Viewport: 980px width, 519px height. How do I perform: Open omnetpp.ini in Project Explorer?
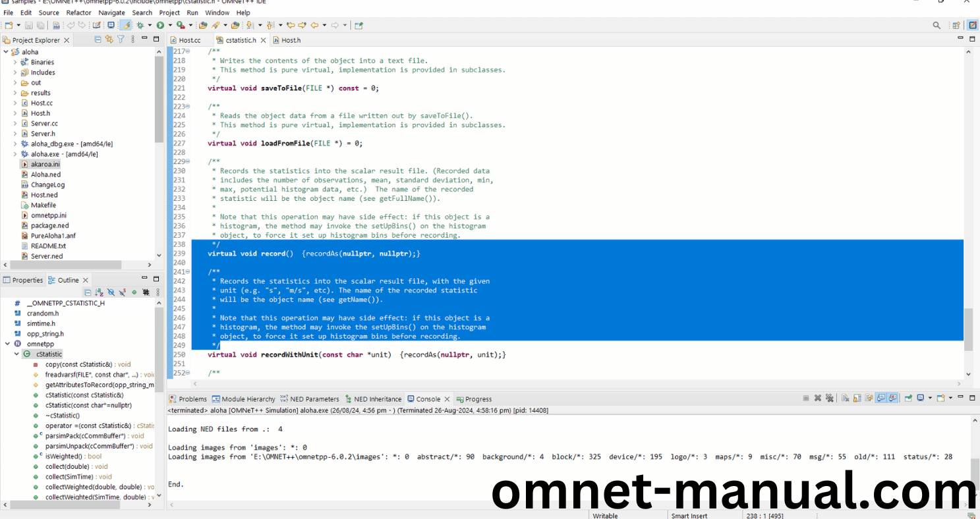pyautogui.click(x=48, y=215)
